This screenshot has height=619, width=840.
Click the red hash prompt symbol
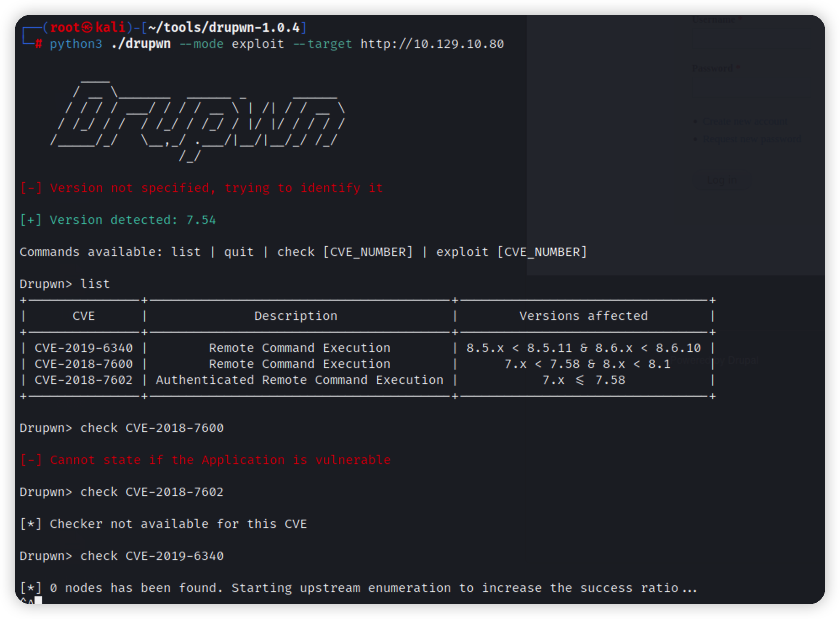coord(38,44)
